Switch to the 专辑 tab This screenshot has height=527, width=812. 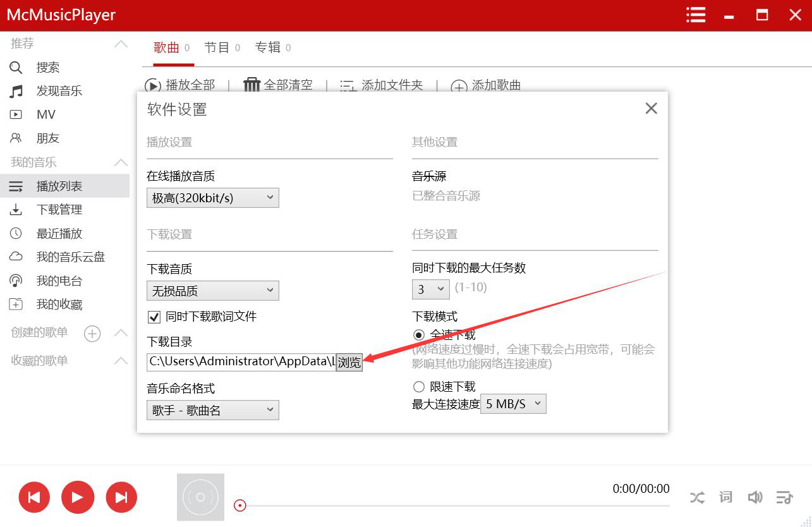pos(273,48)
